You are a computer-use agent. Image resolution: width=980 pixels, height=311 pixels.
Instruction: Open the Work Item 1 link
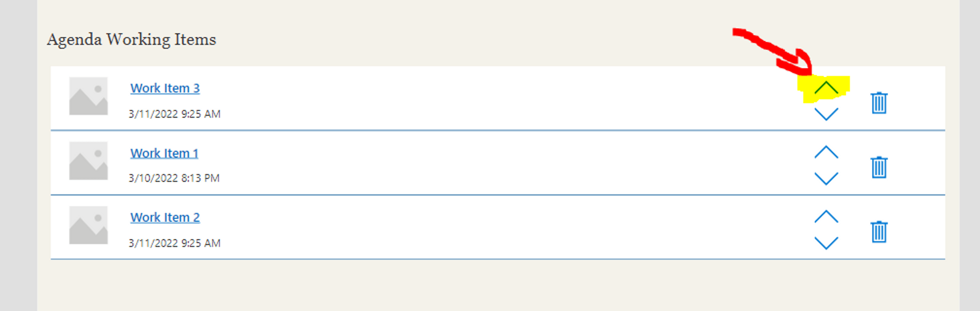click(x=164, y=153)
